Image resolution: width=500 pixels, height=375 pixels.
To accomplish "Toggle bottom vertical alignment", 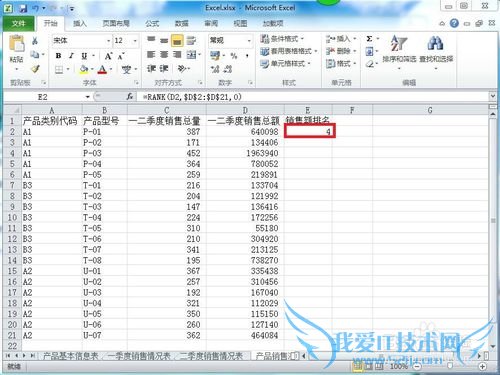I will [x=177, y=41].
